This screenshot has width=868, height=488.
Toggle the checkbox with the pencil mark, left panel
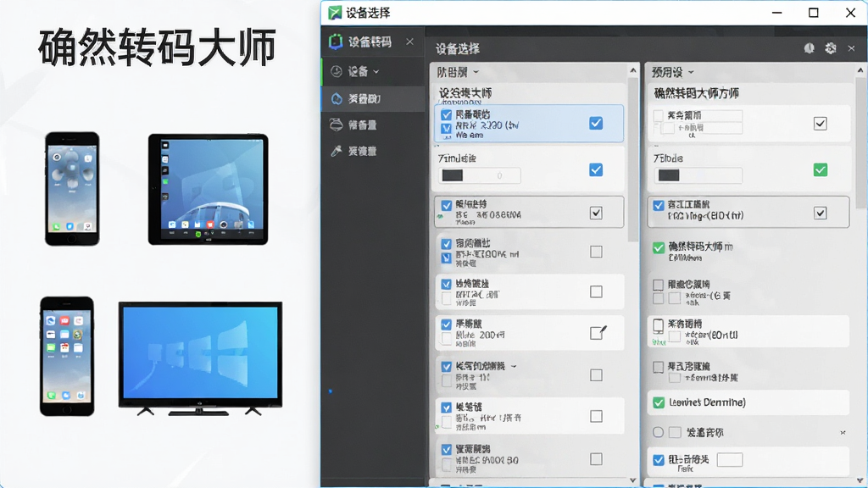(598, 332)
